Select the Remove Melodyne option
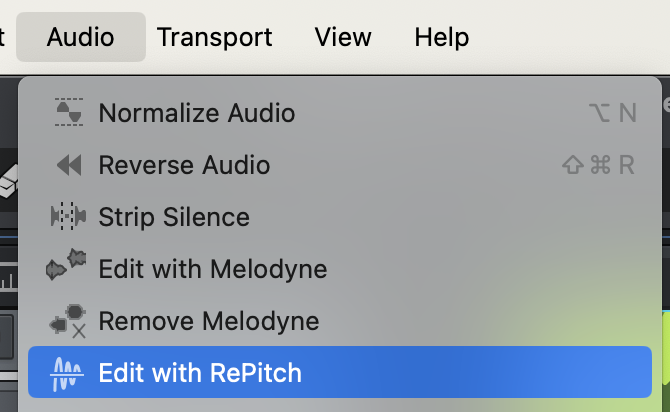 click(209, 321)
